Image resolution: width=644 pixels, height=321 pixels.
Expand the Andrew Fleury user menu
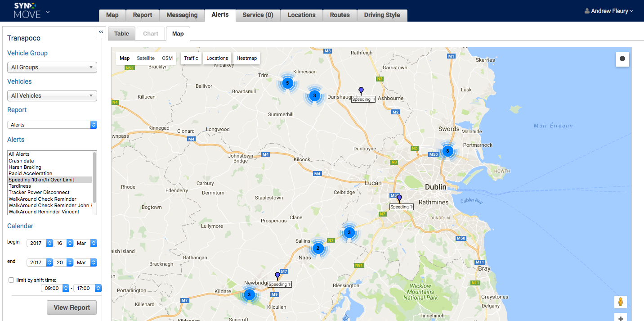click(x=609, y=11)
